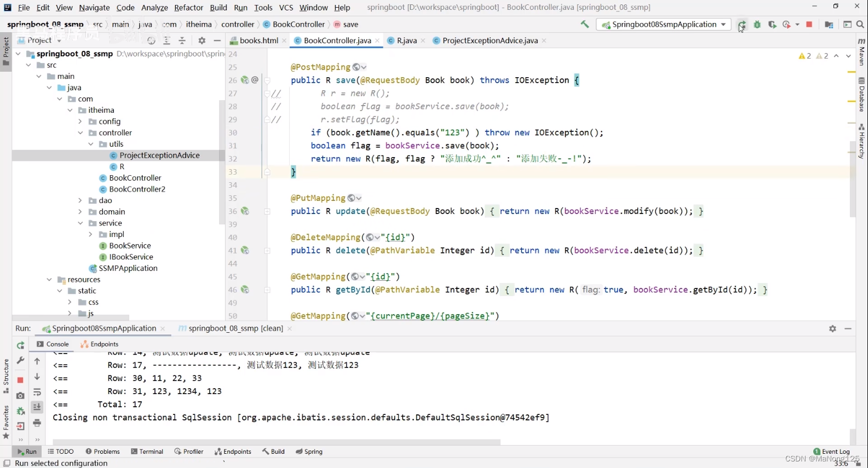The image size is (868, 468).
Task: Open Project panel settings gear
Action: 202,41
